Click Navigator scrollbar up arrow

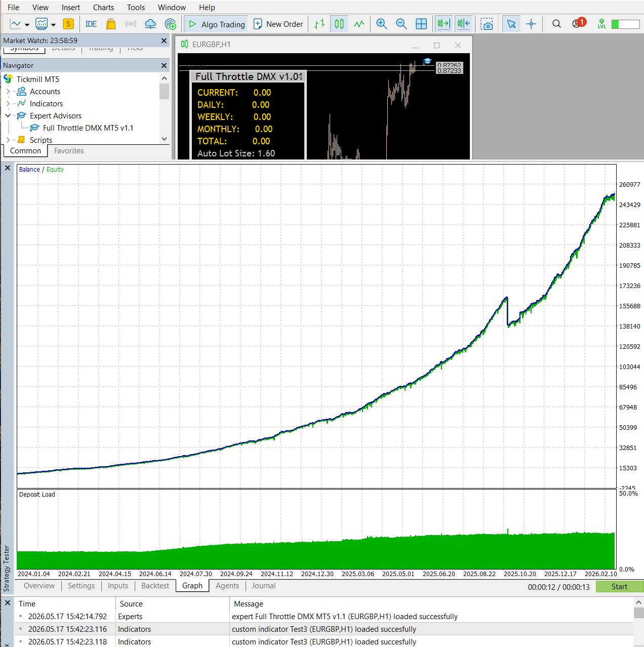point(164,78)
